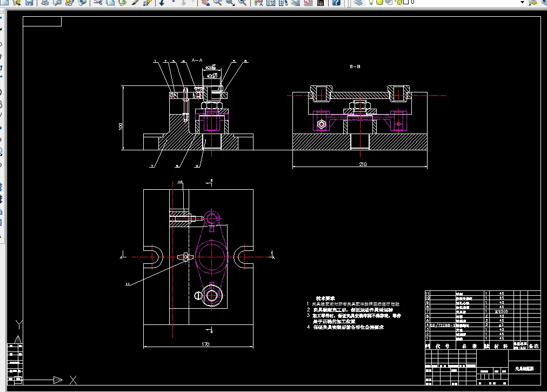Toggle layer 0 freeze sun icon

[379, 2]
